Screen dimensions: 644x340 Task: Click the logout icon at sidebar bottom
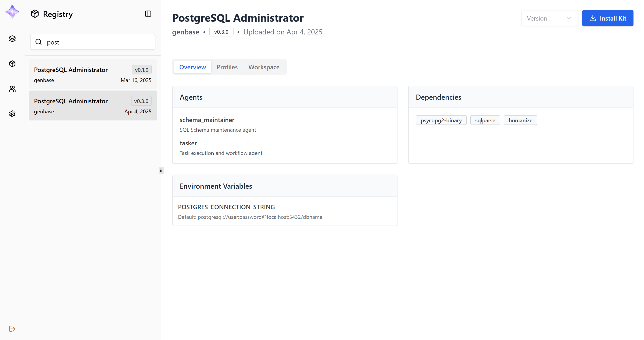[x=12, y=329]
